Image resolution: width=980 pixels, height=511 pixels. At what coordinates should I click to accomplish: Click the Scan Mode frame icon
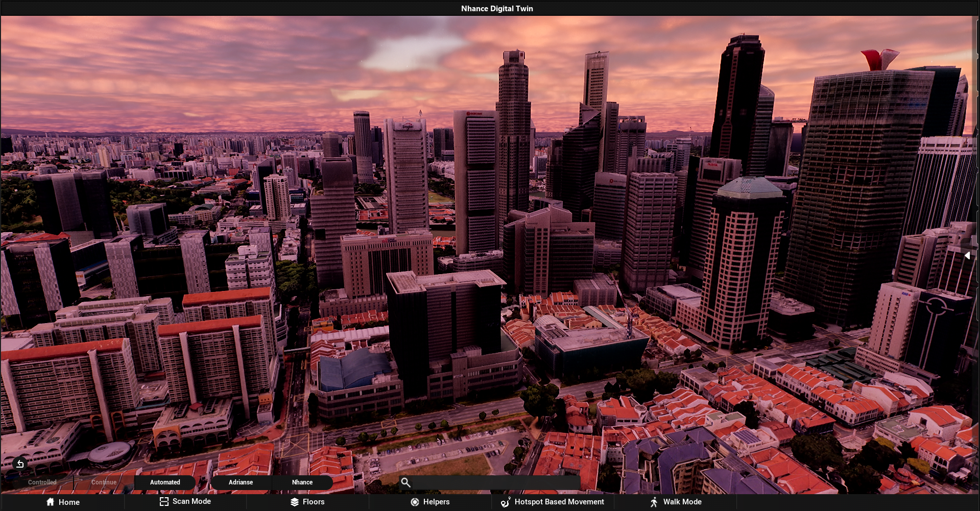pyautogui.click(x=164, y=501)
